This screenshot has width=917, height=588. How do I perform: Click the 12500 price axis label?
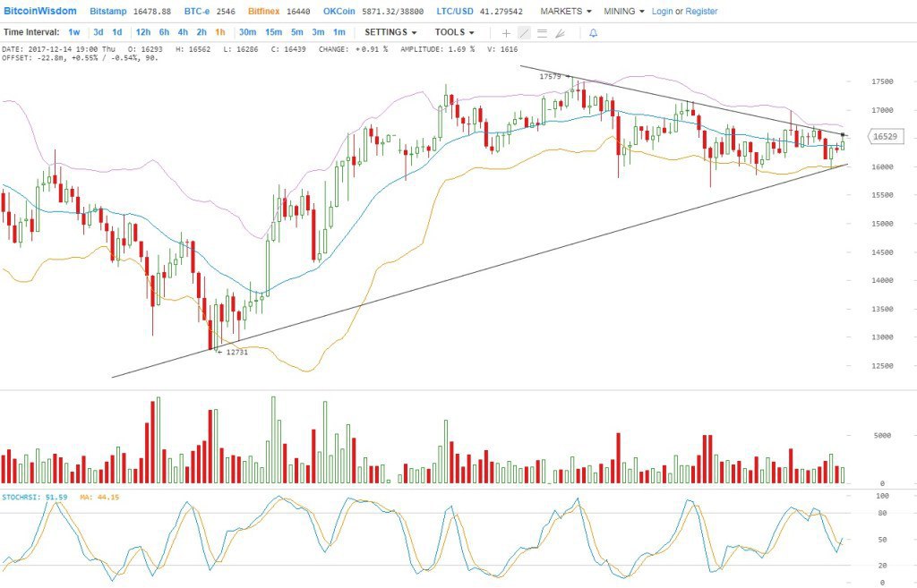pyautogui.click(x=882, y=366)
